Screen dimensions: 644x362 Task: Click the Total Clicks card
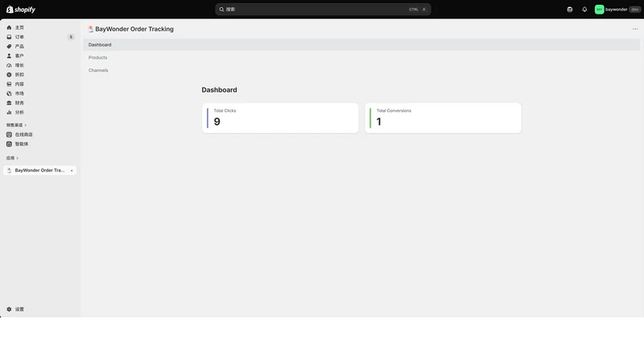pyautogui.click(x=280, y=118)
